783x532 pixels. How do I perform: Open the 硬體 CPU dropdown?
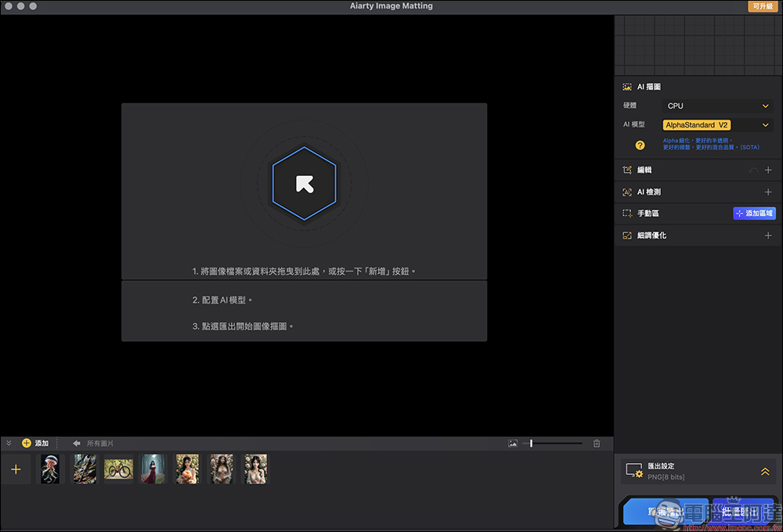tap(717, 106)
